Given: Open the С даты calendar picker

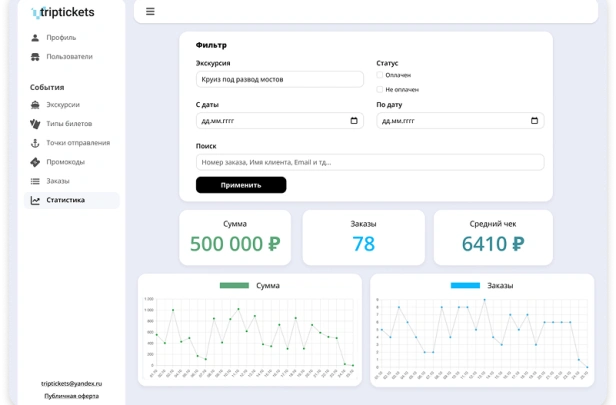Looking at the screenshot, I should click(x=354, y=121).
